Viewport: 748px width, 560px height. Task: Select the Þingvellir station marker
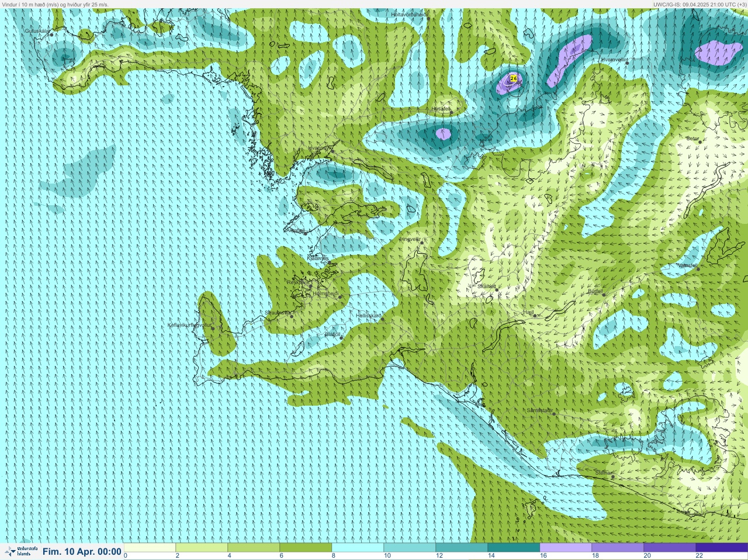click(x=421, y=242)
